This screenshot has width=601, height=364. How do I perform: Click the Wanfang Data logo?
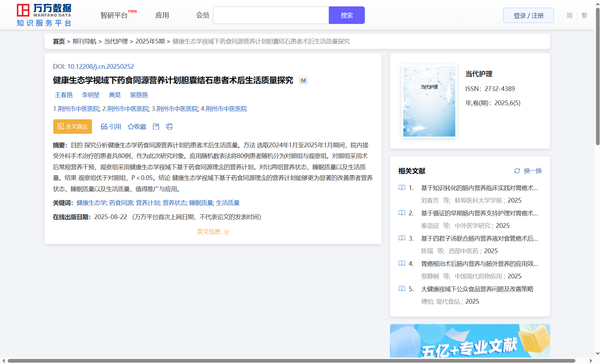point(44,15)
